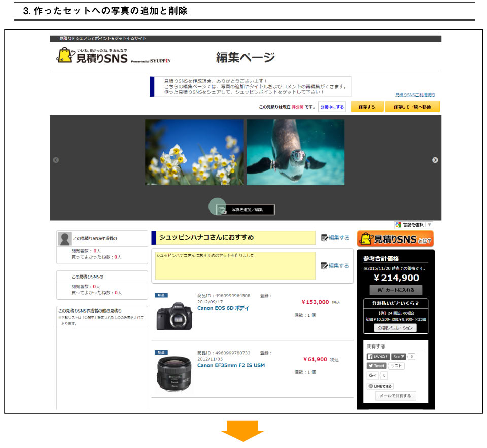Click the Canon EF35mm lens image
Viewport: 487px width, 448px height.
[x=174, y=374]
